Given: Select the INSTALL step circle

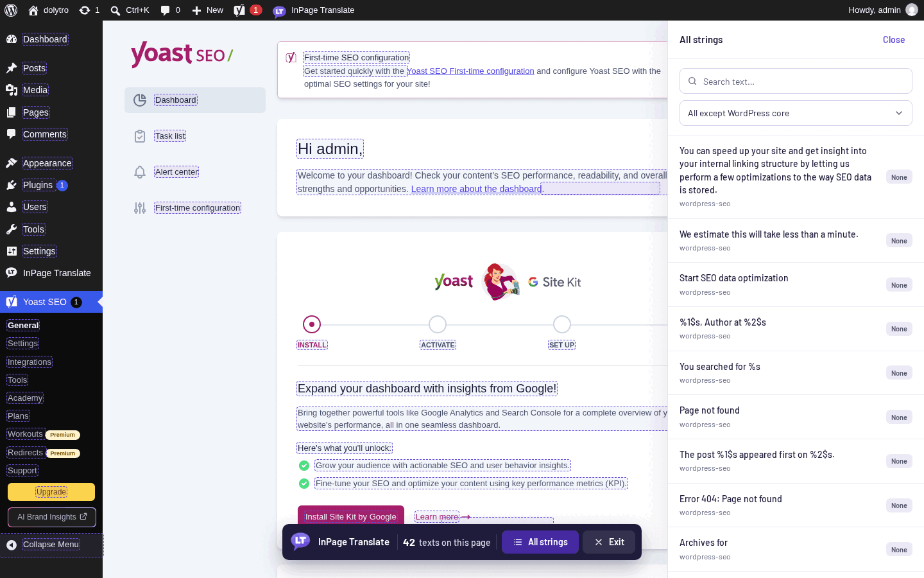Looking at the screenshot, I should pos(312,324).
